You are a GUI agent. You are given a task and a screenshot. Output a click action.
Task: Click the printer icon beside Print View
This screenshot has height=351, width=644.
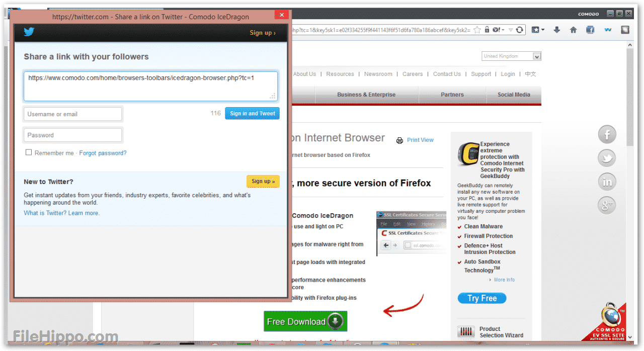coord(399,140)
